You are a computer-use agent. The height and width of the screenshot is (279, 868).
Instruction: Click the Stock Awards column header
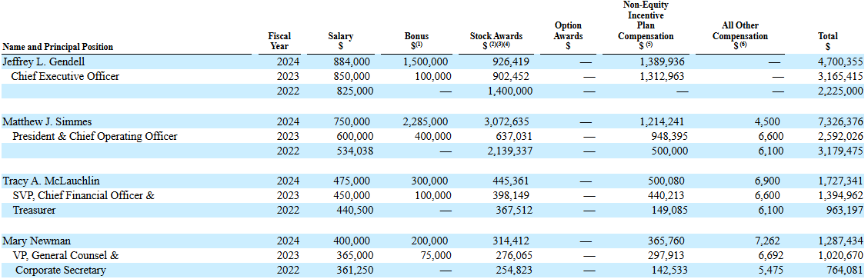click(496, 41)
